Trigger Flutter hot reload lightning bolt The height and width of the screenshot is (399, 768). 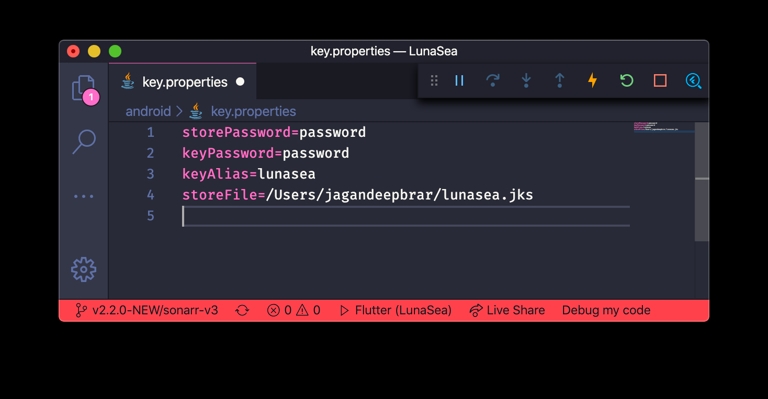[x=593, y=80]
